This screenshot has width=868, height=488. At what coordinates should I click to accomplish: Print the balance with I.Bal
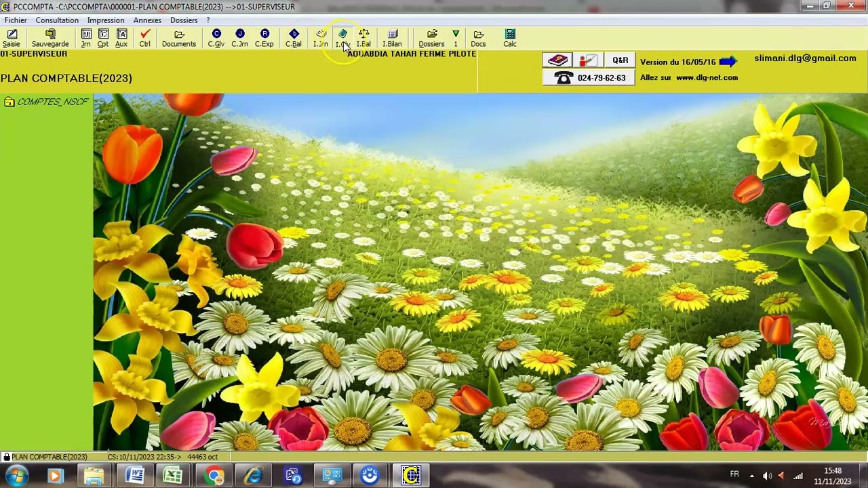364,39
